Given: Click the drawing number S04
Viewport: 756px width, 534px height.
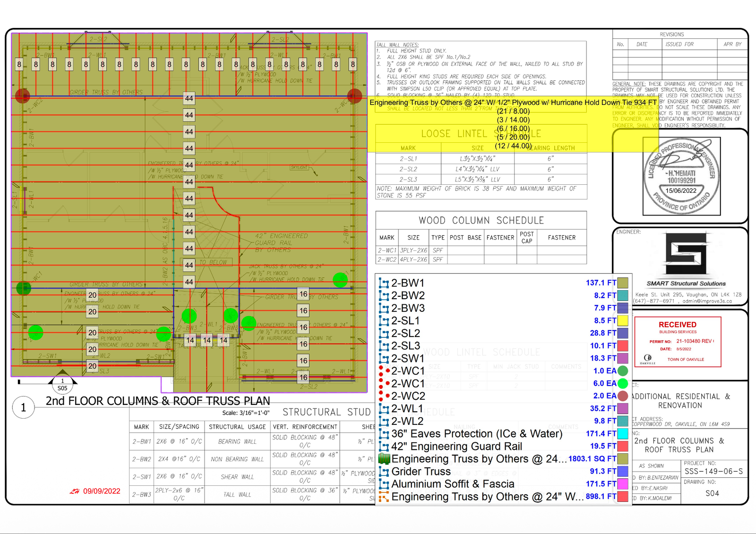Looking at the screenshot, I should [712, 493].
